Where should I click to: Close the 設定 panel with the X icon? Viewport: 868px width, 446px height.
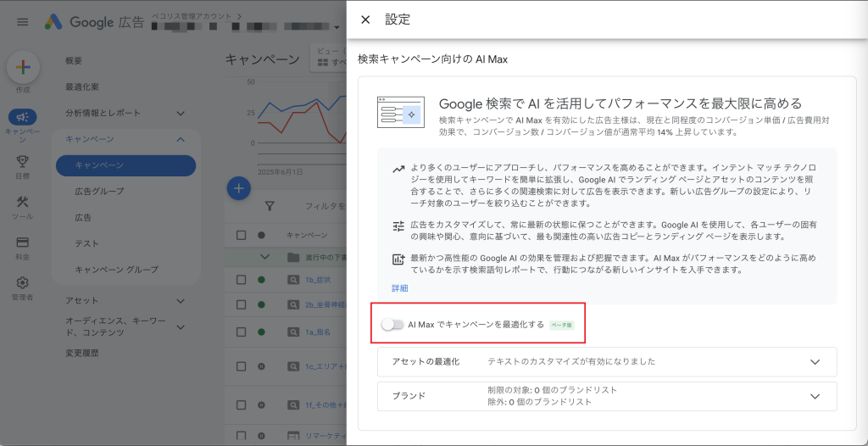[365, 20]
